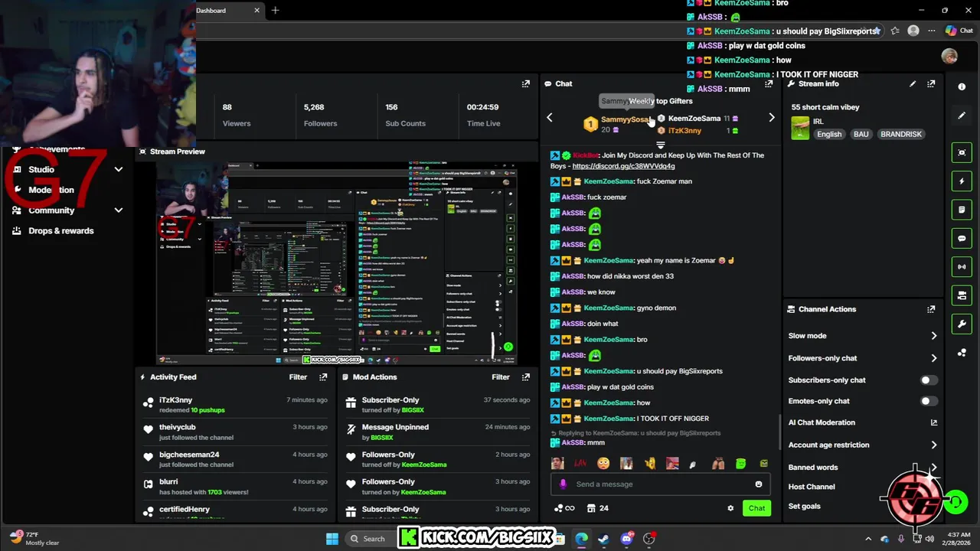Click the shop icon showing 24
The image size is (980, 551).
click(597, 508)
